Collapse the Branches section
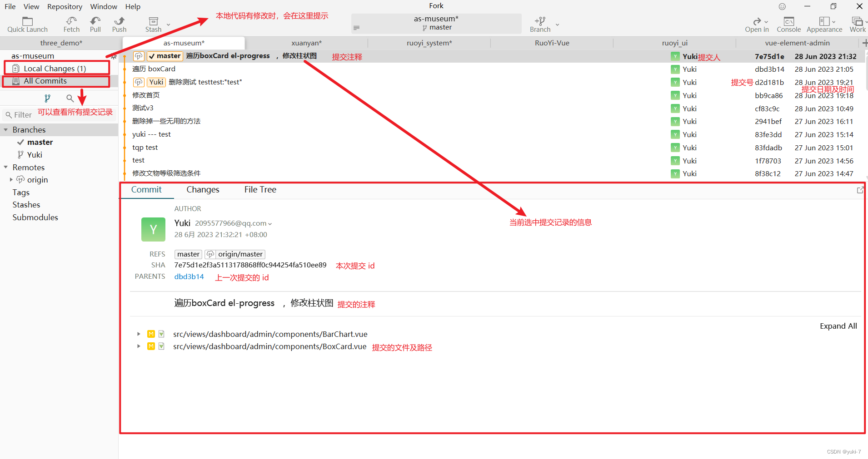 tap(6, 130)
